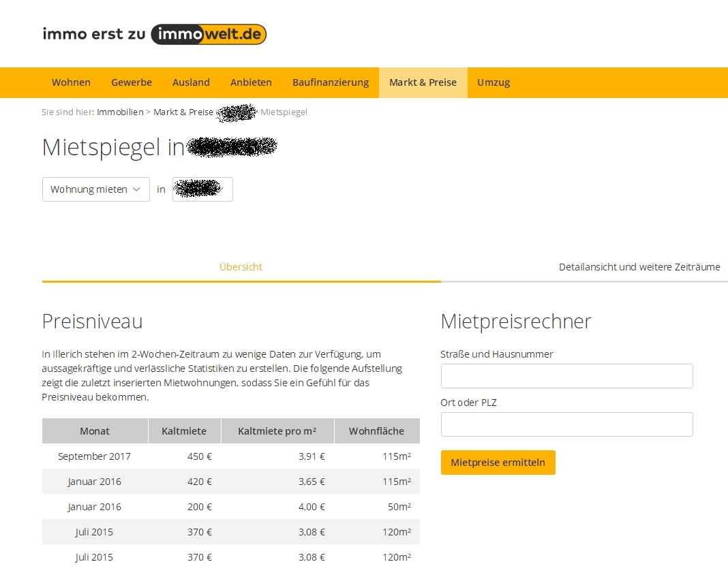This screenshot has height=579, width=728.
Task: Open Detailansicht und weitere Zeiträume
Action: click(639, 267)
